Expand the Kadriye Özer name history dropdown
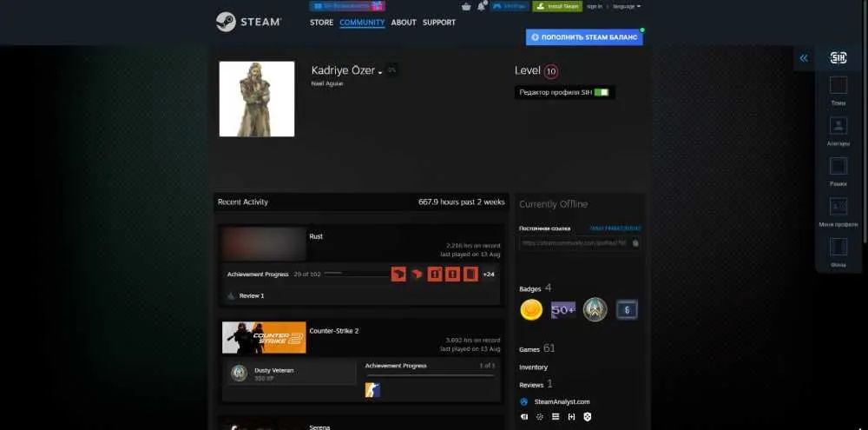This screenshot has width=868, height=430. [x=380, y=73]
